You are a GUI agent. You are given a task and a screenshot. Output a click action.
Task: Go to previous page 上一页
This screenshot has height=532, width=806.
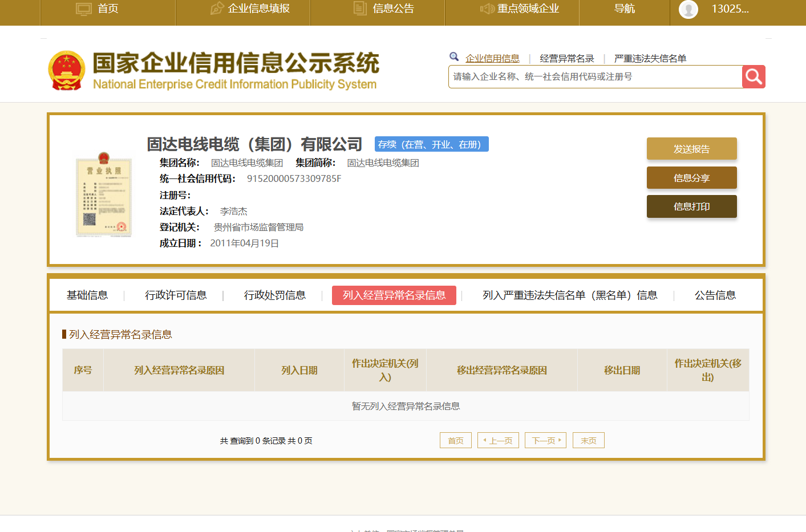pyautogui.click(x=498, y=440)
